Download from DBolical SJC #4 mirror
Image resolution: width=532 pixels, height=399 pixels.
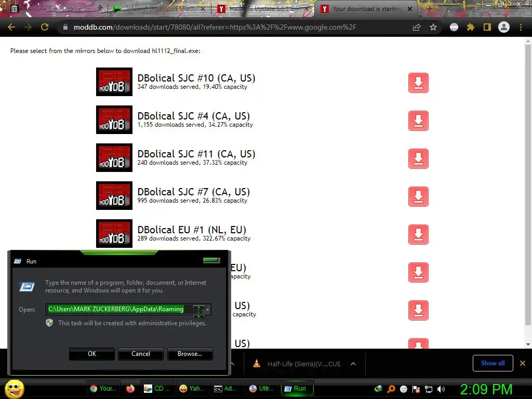[x=418, y=121]
